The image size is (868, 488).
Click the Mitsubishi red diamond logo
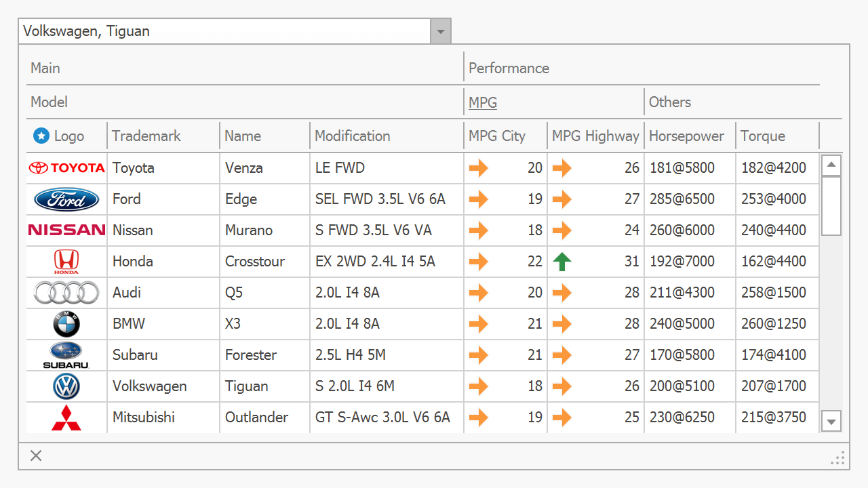click(66, 418)
